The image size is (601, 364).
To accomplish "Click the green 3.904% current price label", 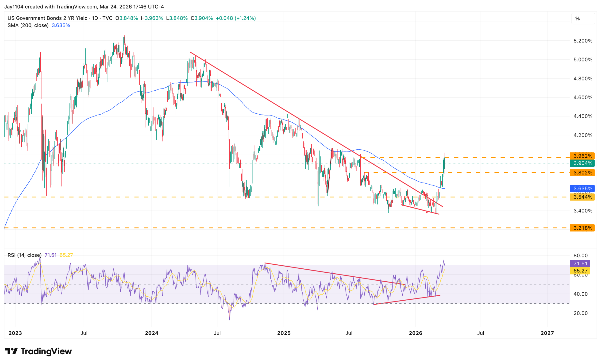I will (582, 163).
